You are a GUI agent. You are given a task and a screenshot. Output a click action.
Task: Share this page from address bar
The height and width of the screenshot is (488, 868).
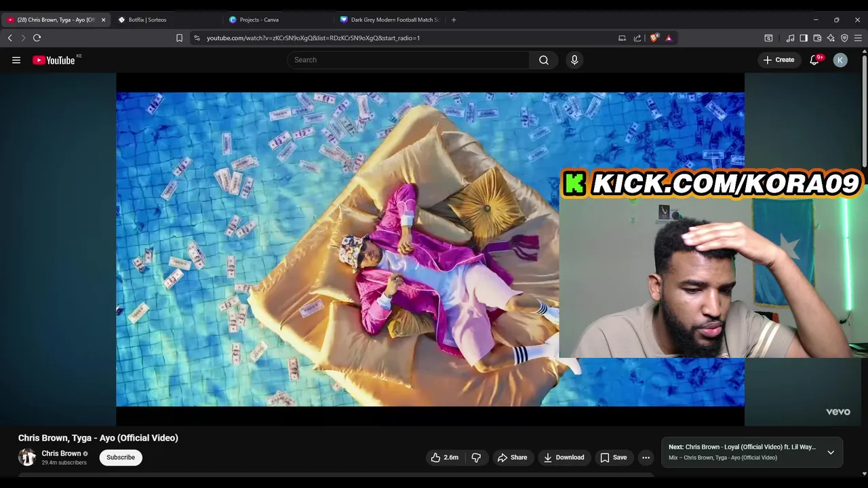pyautogui.click(x=637, y=38)
